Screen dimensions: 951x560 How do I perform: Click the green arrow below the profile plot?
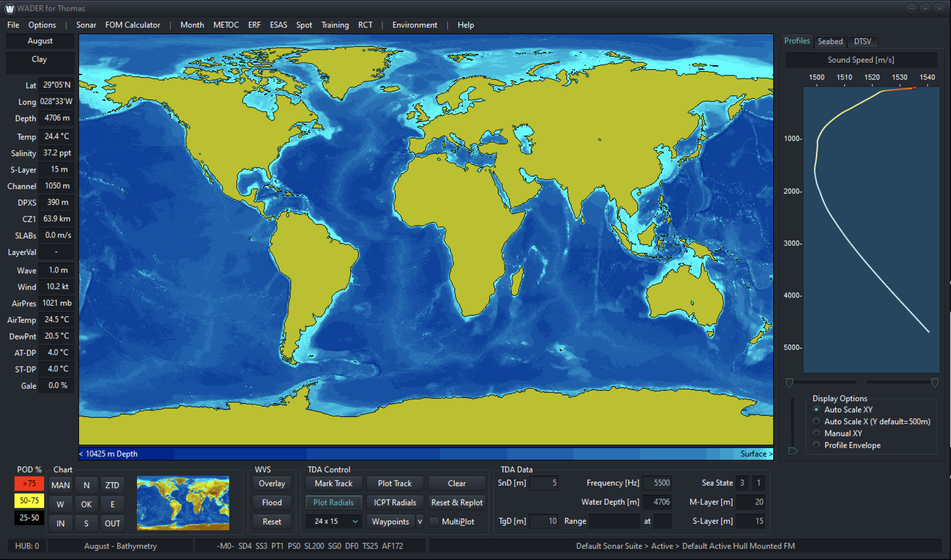[x=793, y=451]
